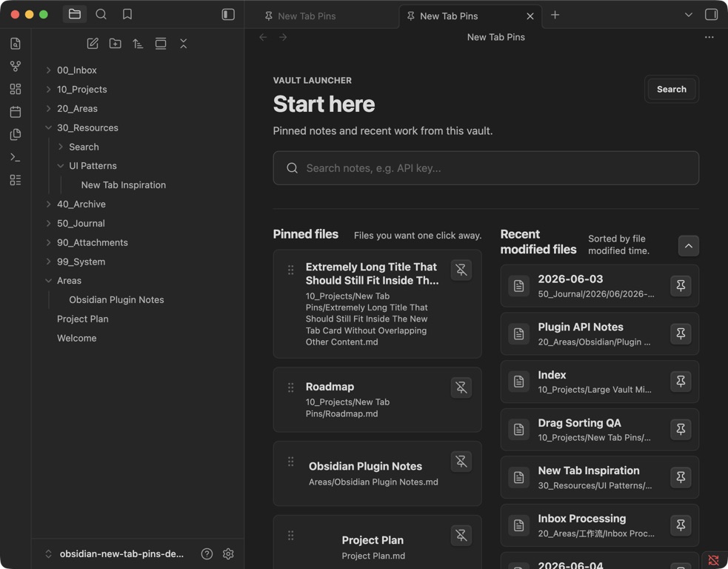Open Project Plan note in file tree
Viewport: 728px width, 569px height.
tap(83, 319)
